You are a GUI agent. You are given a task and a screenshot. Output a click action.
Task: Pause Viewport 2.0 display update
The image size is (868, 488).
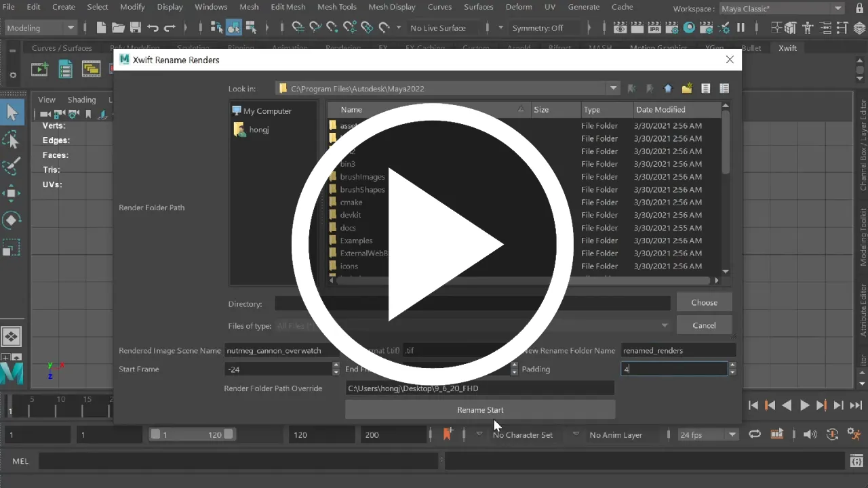741,28
